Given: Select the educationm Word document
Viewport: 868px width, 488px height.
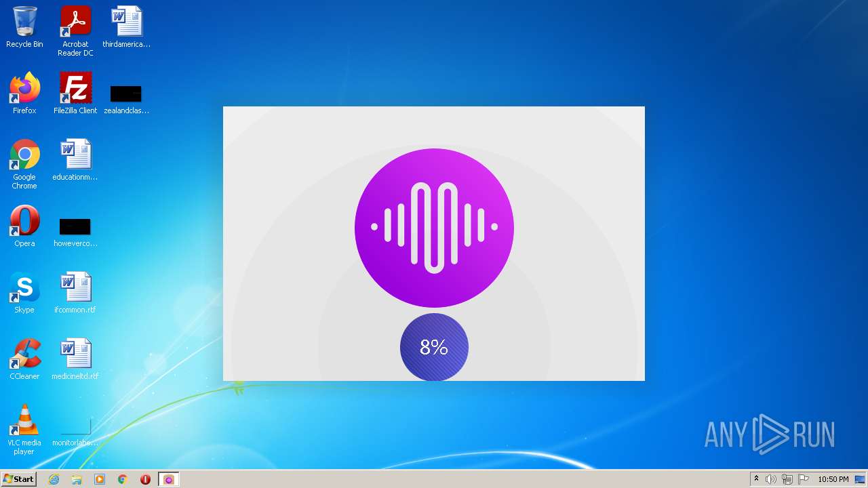Looking at the screenshot, I should tap(75, 160).
